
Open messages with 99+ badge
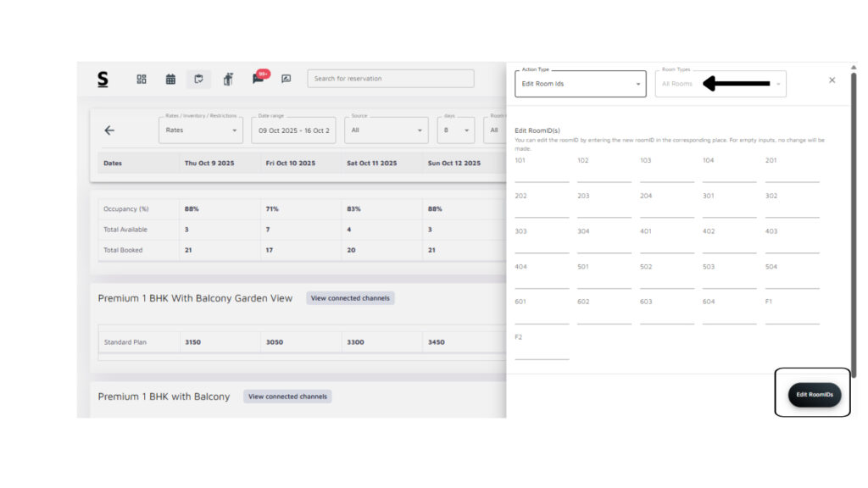point(258,79)
